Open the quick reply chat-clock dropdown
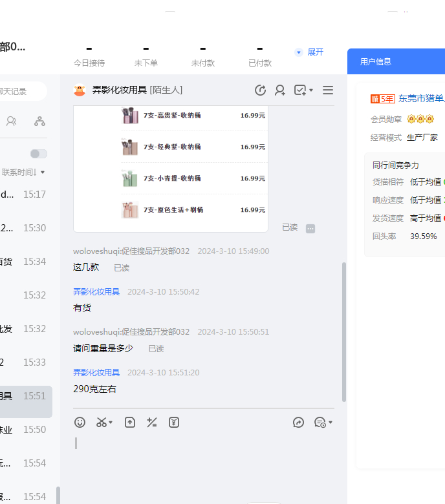The height and width of the screenshot is (504, 445). click(323, 423)
